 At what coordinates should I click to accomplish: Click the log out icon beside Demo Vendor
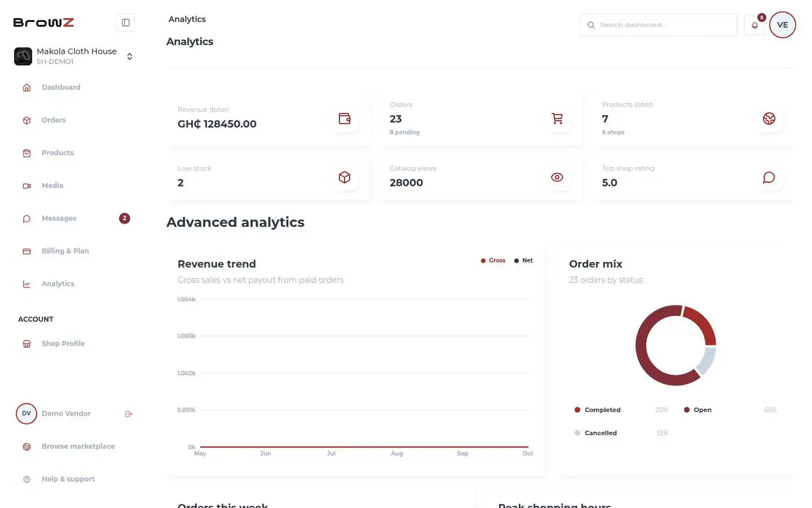point(129,414)
